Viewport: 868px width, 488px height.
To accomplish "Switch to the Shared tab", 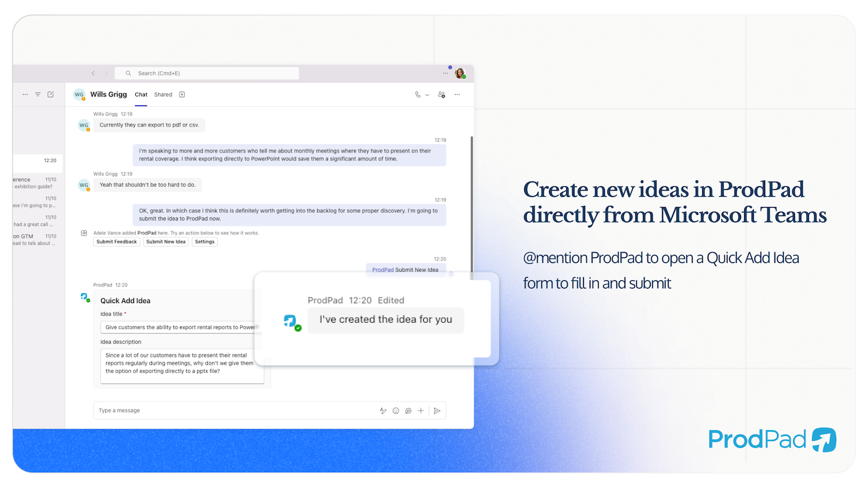I will click(x=163, y=95).
